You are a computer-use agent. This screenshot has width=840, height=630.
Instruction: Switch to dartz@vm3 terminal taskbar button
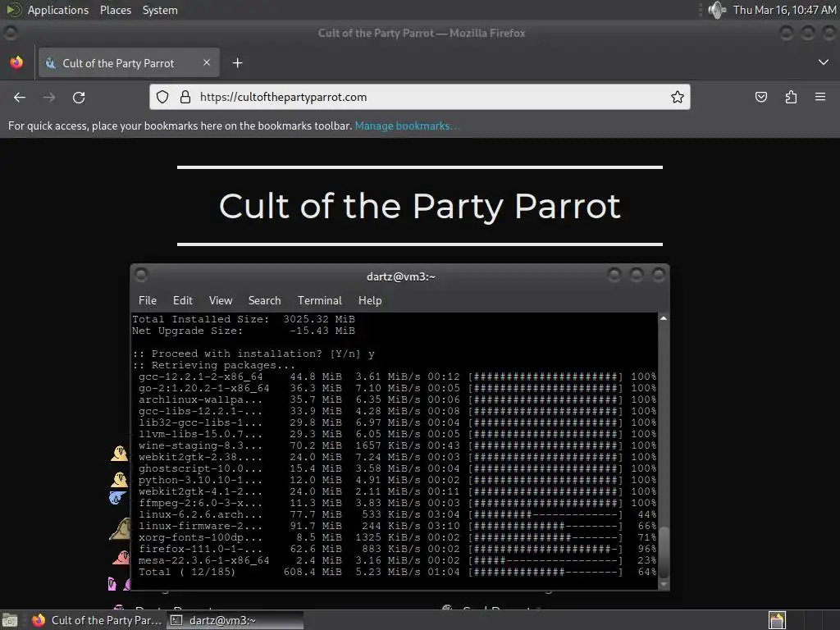click(235, 620)
